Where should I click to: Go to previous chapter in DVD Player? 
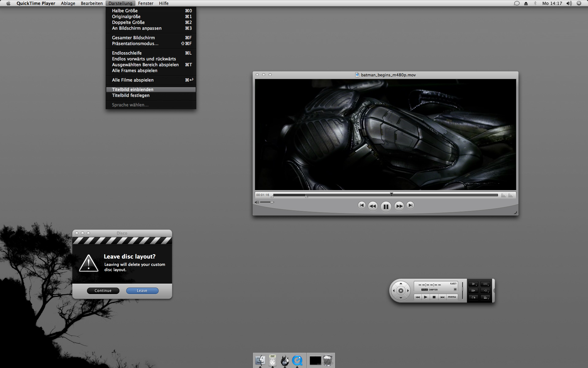418,297
